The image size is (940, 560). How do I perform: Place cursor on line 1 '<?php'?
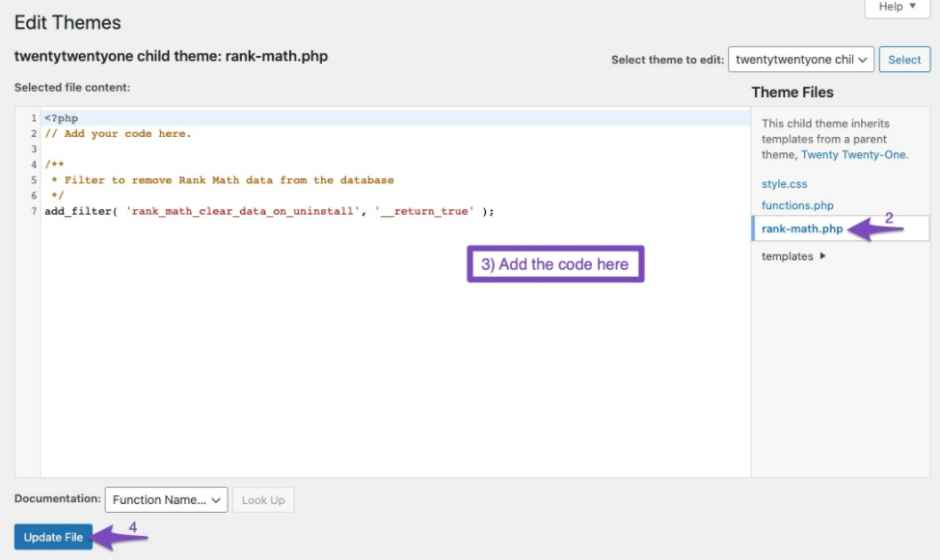[x=61, y=119]
